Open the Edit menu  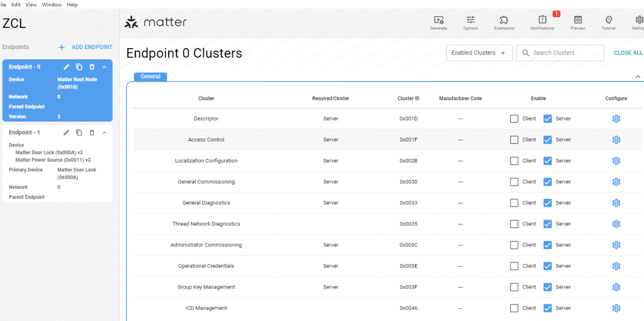(16, 4)
